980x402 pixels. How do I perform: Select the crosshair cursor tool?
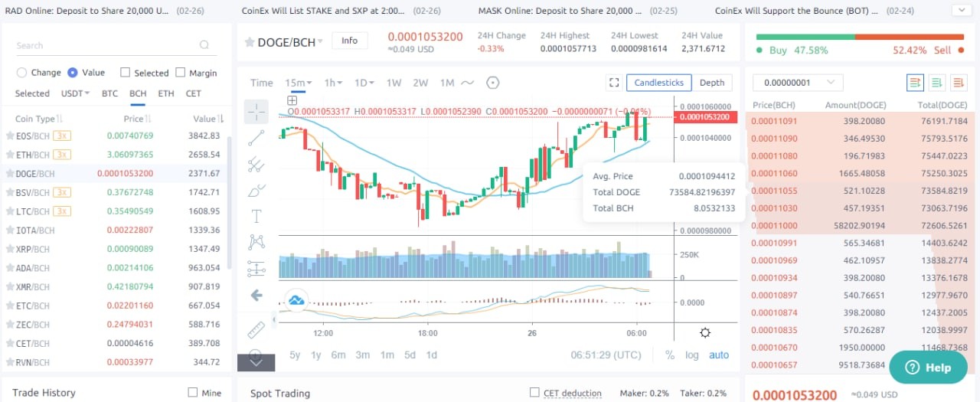click(256, 112)
